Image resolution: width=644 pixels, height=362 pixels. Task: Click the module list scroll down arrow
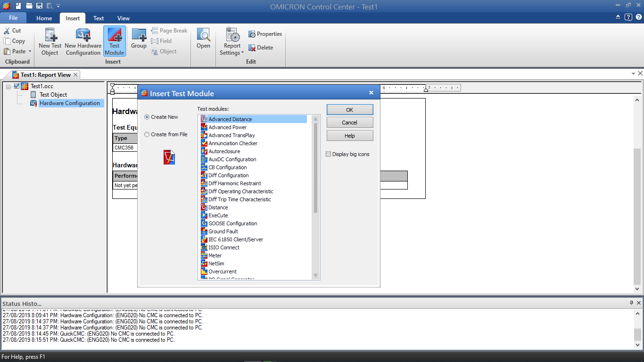click(316, 276)
